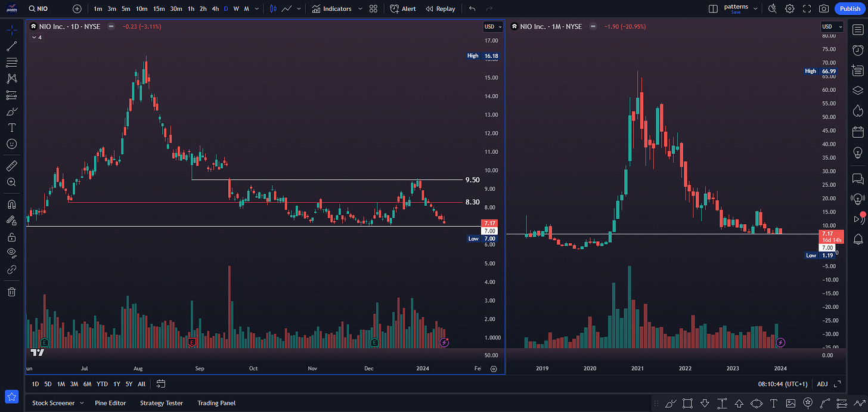Viewport: 868px width, 412px height.
Task: Select the arrow down mark in favorites toolbar
Action: 705,403
